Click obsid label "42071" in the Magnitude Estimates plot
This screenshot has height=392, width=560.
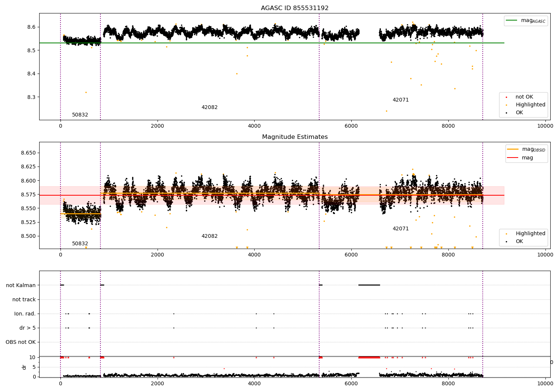[x=401, y=229]
